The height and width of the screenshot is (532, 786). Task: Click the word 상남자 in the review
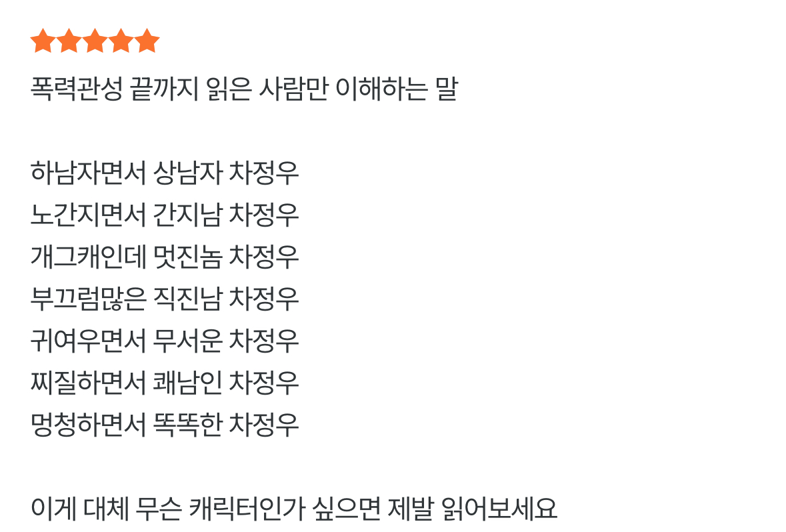coord(187,173)
